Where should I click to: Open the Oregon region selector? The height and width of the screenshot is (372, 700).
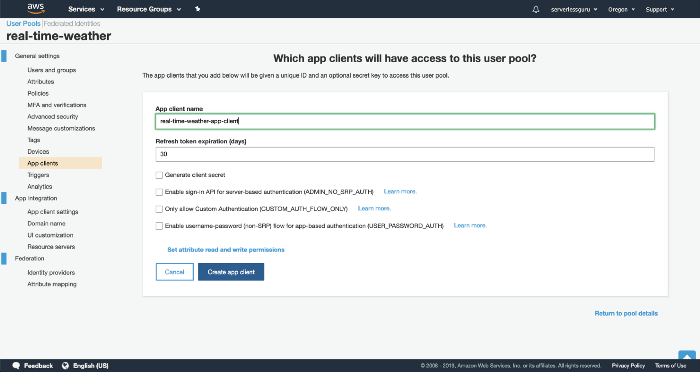tap(621, 9)
